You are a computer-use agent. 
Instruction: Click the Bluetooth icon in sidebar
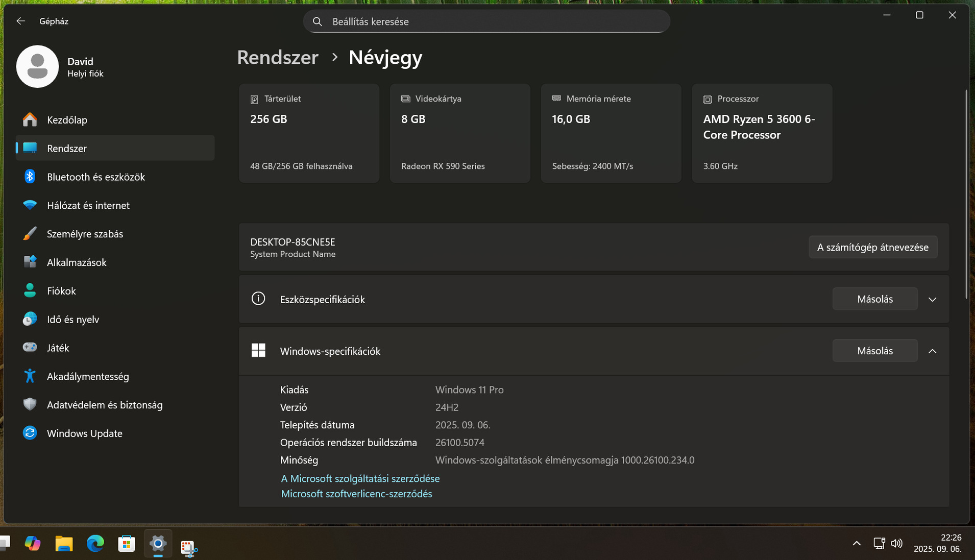click(30, 177)
